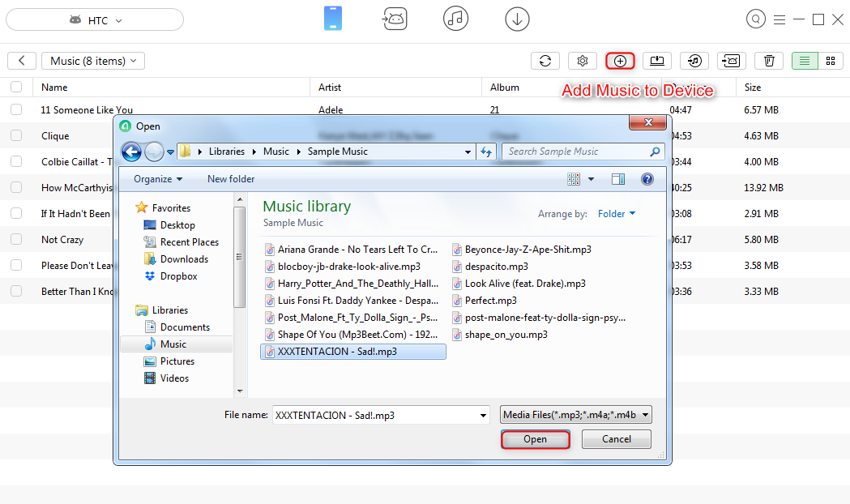Sort by the Size column header

click(753, 88)
